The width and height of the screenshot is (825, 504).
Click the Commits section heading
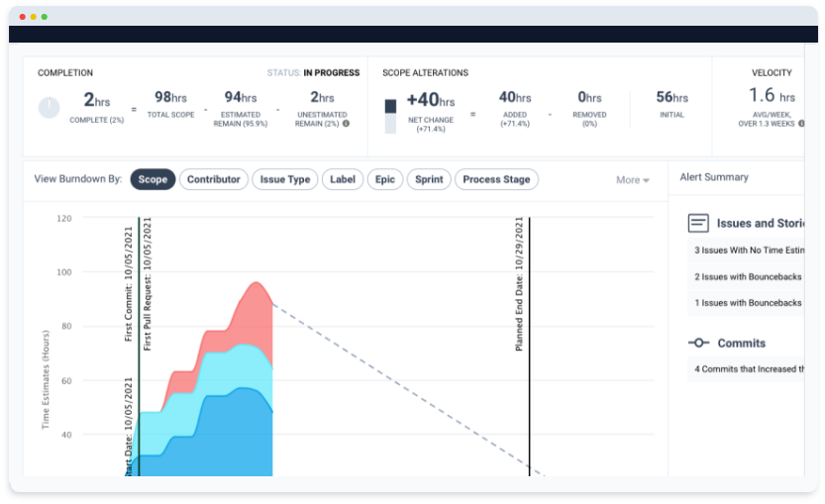point(742,343)
